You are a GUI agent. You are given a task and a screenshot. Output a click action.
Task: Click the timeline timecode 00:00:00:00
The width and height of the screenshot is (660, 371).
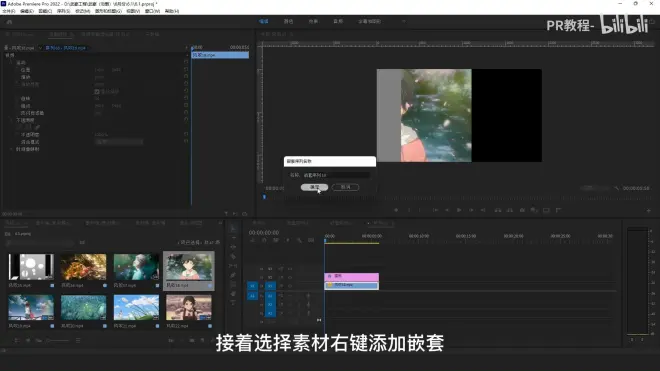[x=264, y=232]
